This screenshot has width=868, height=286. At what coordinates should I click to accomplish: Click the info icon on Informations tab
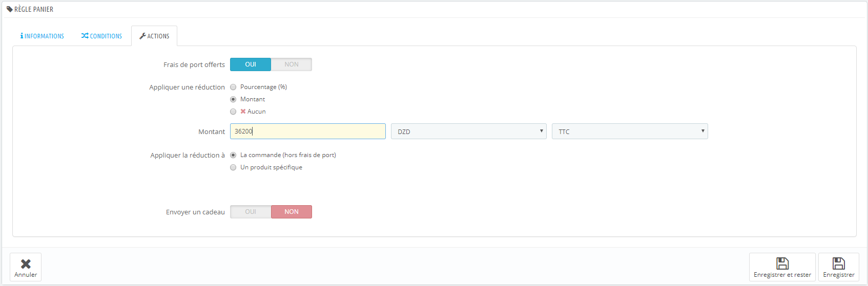point(22,36)
